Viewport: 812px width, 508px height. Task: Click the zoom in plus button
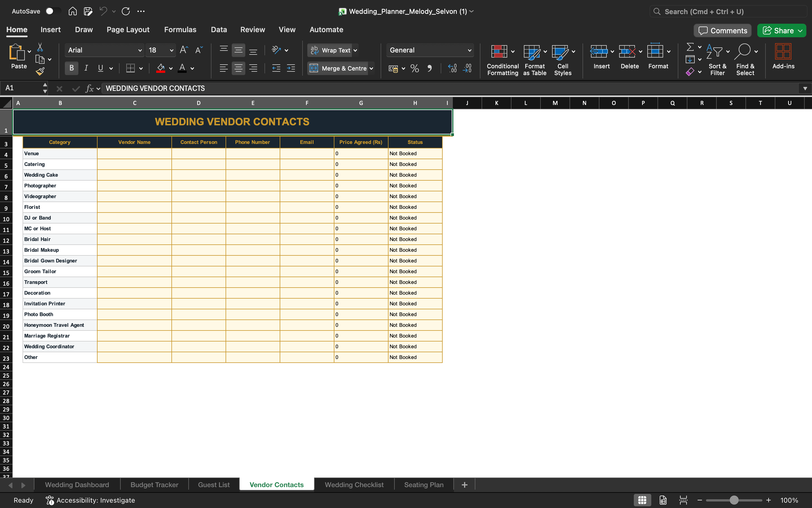[x=768, y=500]
